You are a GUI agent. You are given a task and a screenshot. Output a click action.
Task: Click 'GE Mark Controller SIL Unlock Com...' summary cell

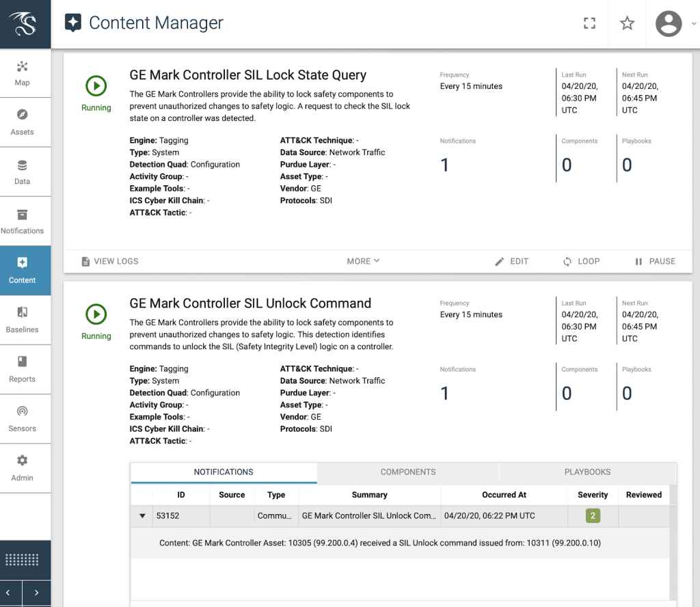(368, 516)
